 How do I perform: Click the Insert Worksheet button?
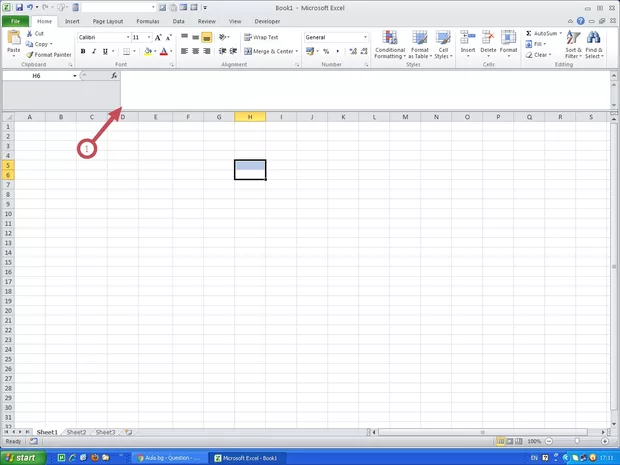(x=129, y=432)
